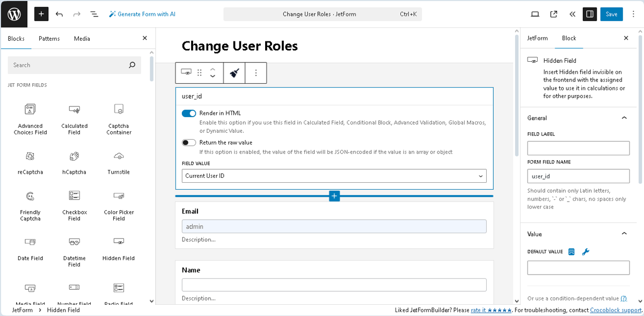
Task: Insert the Datetime Field block
Action: (74, 252)
